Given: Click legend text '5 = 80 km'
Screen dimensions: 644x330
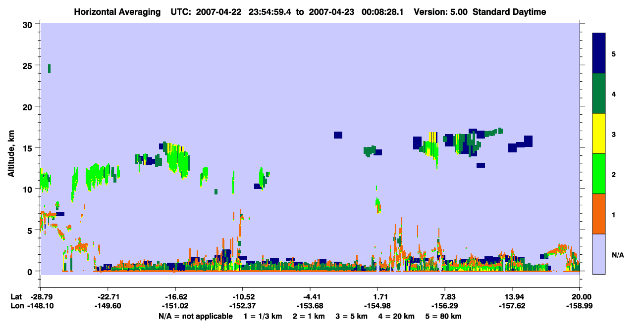Looking at the screenshot, I should [x=444, y=316].
